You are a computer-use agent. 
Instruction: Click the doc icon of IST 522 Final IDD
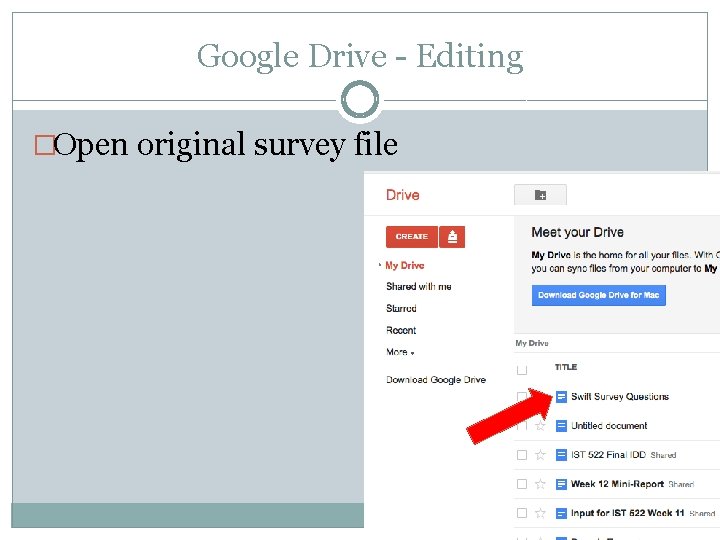[x=561, y=455]
